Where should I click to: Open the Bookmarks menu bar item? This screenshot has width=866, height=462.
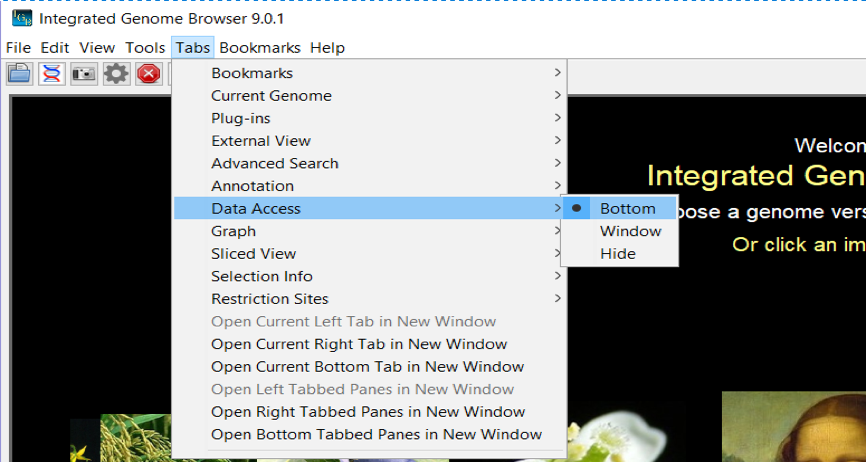[260, 47]
